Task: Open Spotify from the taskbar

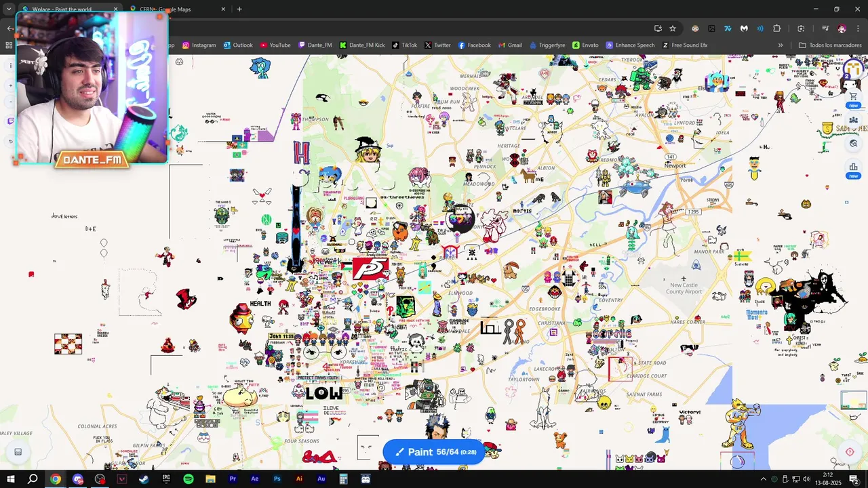Action: 189,479
